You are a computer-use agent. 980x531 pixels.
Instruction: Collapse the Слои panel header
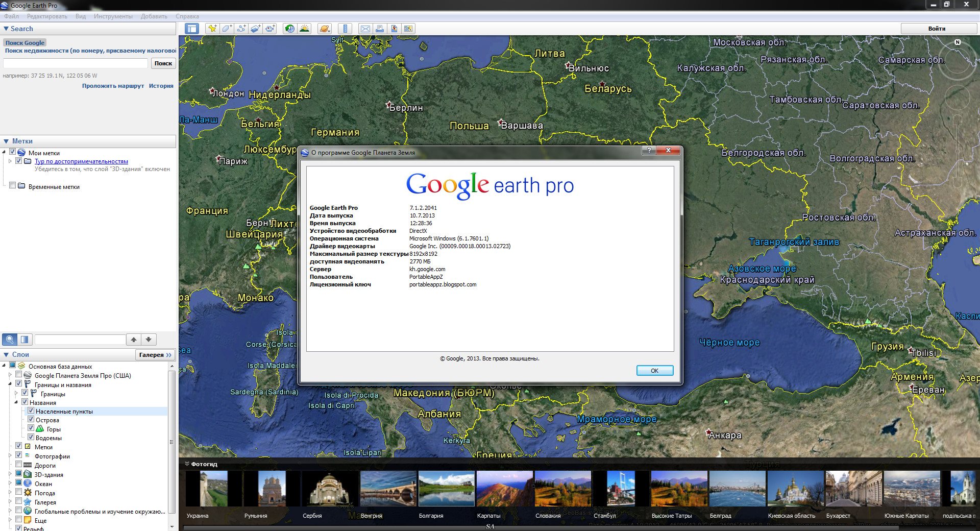point(6,355)
